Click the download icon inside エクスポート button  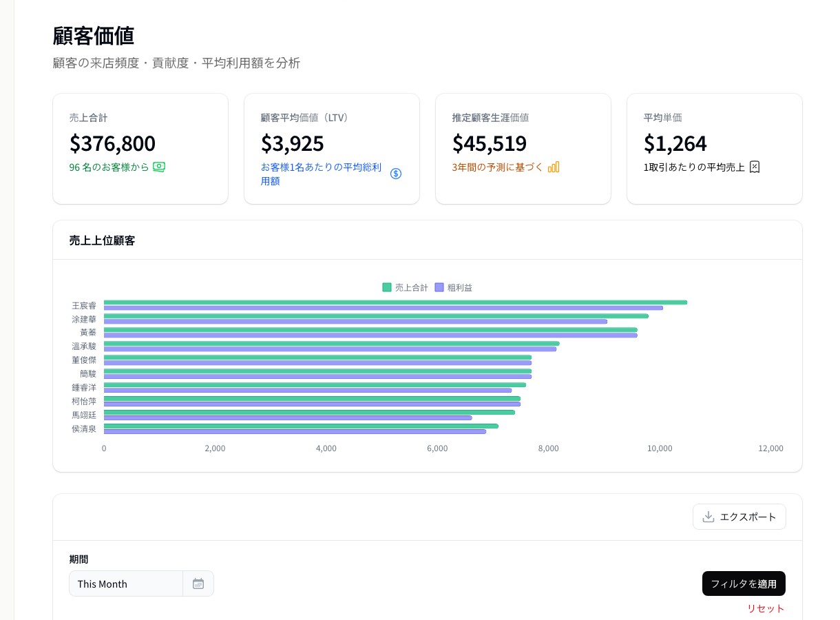(x=708, y=517)
